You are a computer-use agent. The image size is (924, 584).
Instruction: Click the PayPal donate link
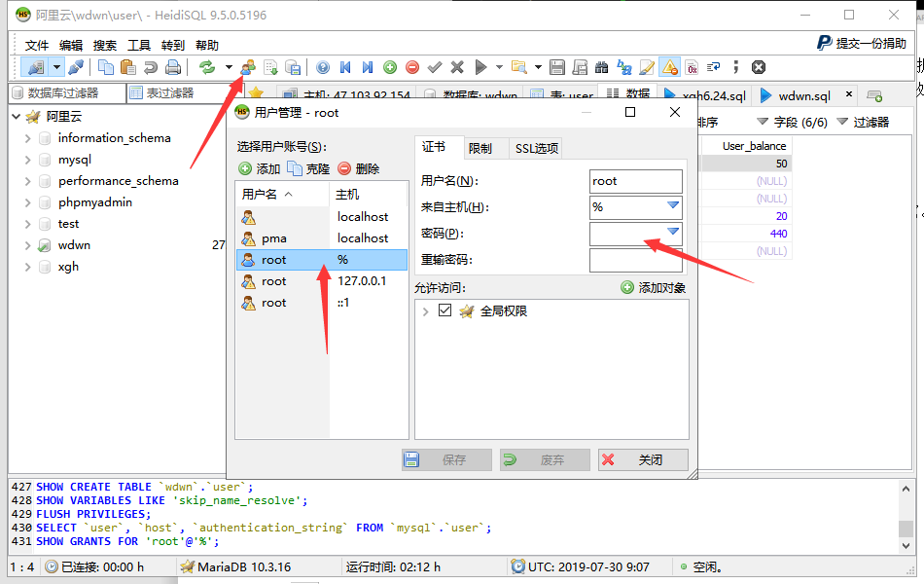[862, 43]
